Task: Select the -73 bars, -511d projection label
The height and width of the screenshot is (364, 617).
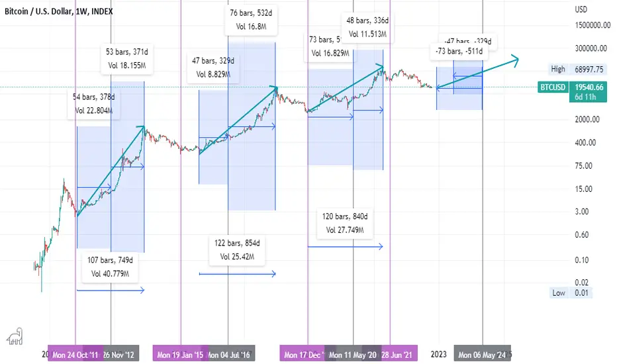Action: tap(459, 51)
